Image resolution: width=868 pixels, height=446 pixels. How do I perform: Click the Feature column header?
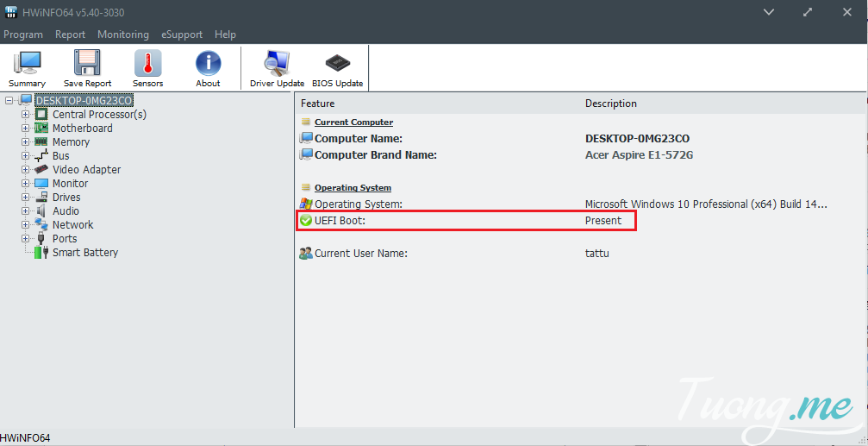coord(317,104)
